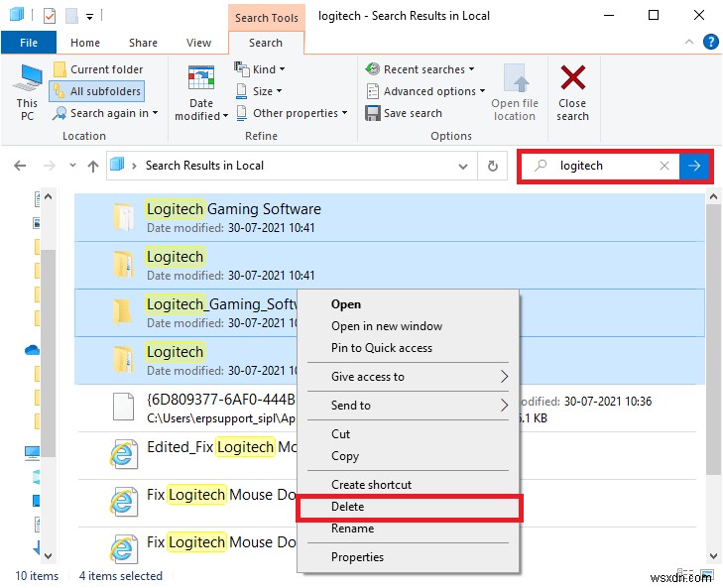Click the refresh button beside address bar
The width and height of the screenshot is (723, 588).
[x=492, y=166]
